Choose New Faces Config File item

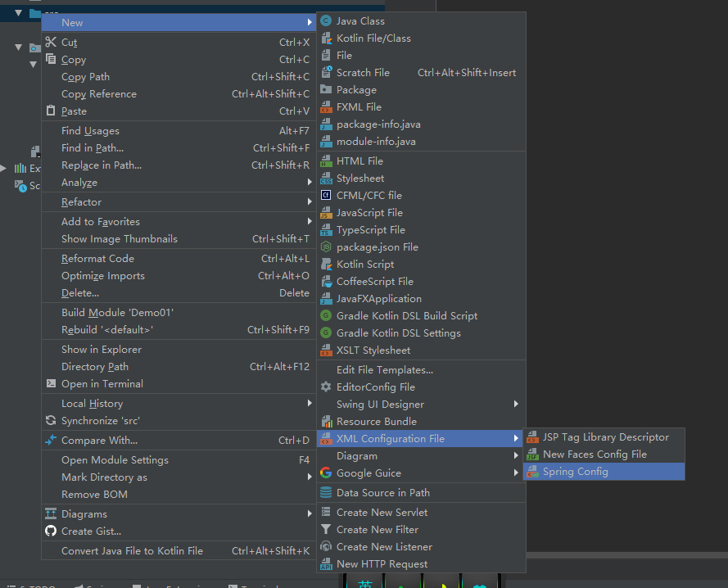604,455
